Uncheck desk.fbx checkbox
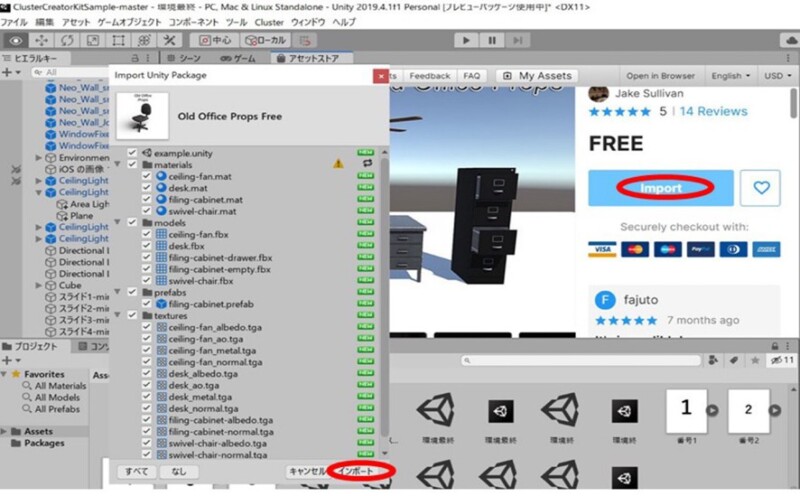This screenshot has height=496, width=800. 146,246
